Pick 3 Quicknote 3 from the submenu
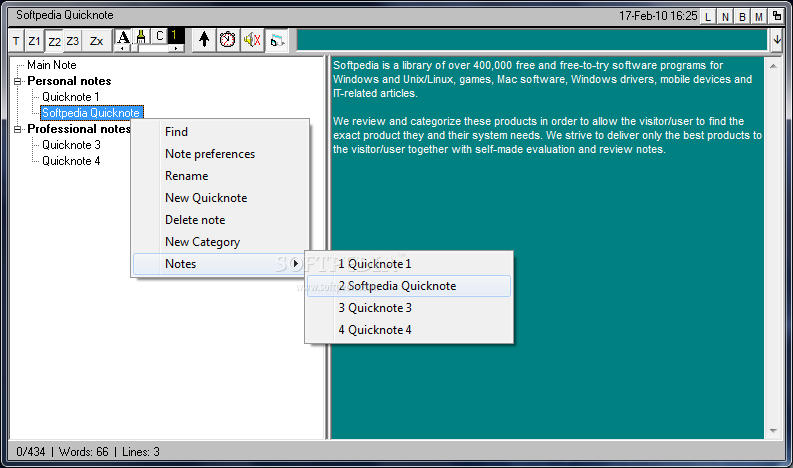793x468 pixels. [409, 308]
